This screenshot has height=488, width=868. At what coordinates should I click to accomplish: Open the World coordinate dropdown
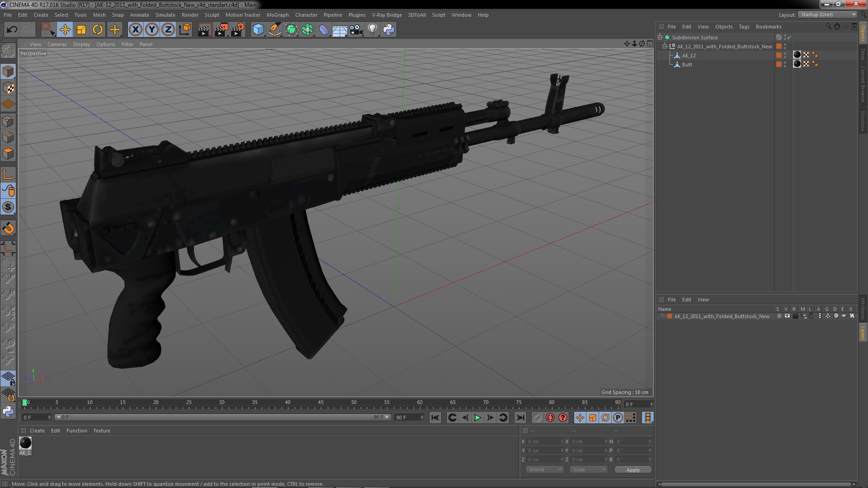(545, 469)
